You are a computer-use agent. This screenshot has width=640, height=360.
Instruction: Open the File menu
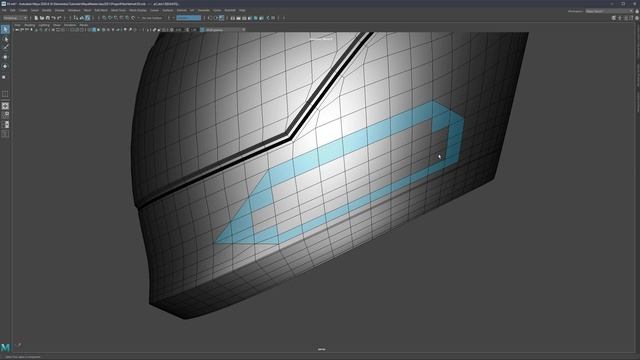(x=4, y=10)
